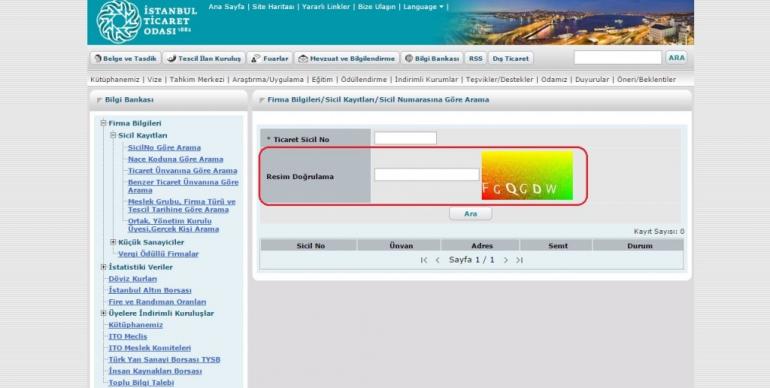The width and height of the screenshot is (770, 388).
Task: Click the İstanbul Ticaret Odası logo
Action: coord(146,22)
